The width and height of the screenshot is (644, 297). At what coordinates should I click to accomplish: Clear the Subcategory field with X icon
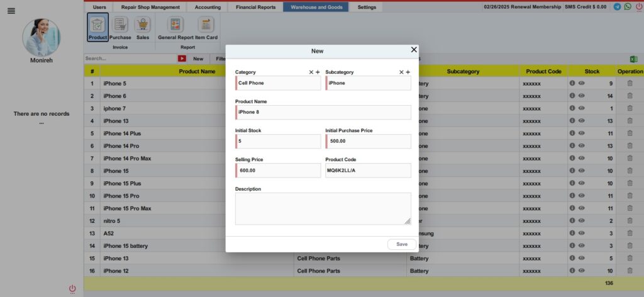click(401, 72)
